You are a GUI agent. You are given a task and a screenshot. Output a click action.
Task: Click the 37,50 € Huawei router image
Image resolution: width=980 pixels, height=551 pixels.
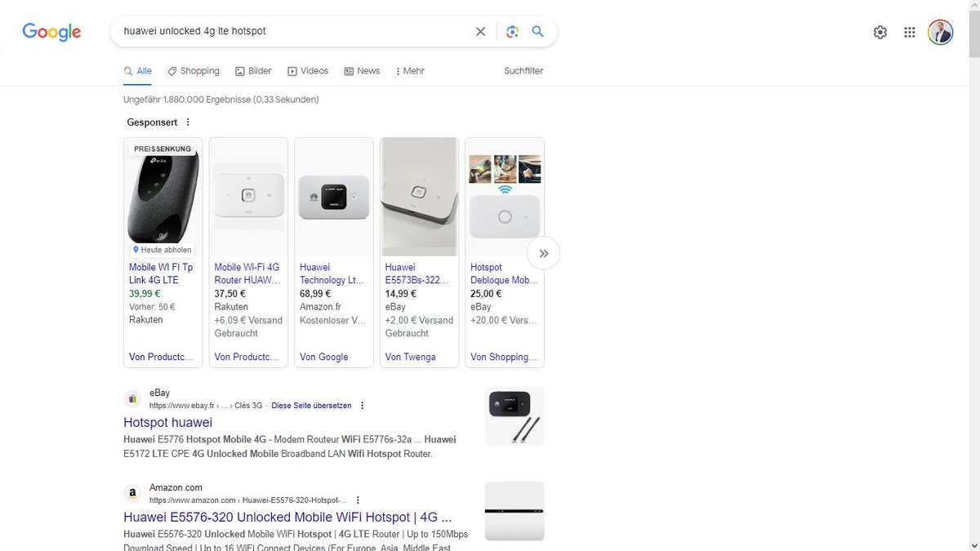248,197
